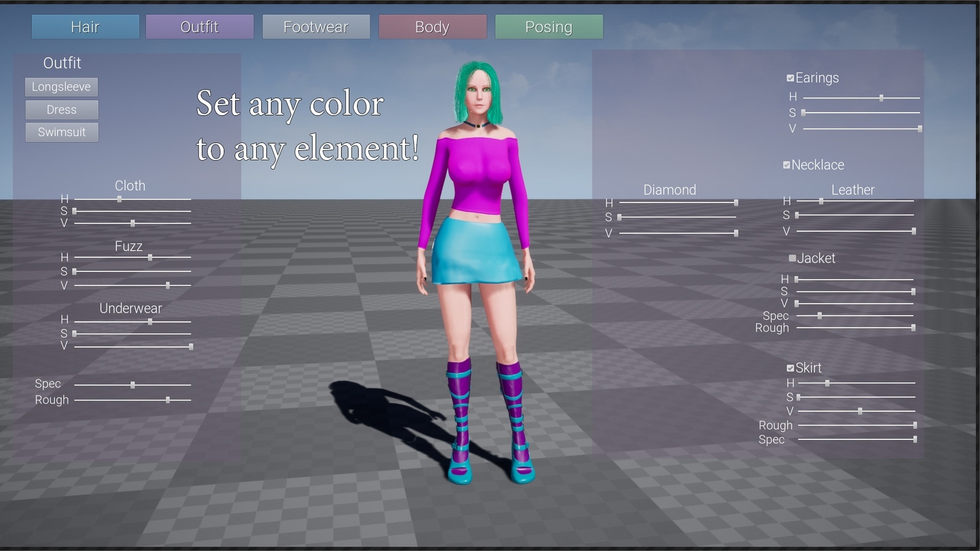
Task: Select the Body tab
Action: tap(432, 27)
